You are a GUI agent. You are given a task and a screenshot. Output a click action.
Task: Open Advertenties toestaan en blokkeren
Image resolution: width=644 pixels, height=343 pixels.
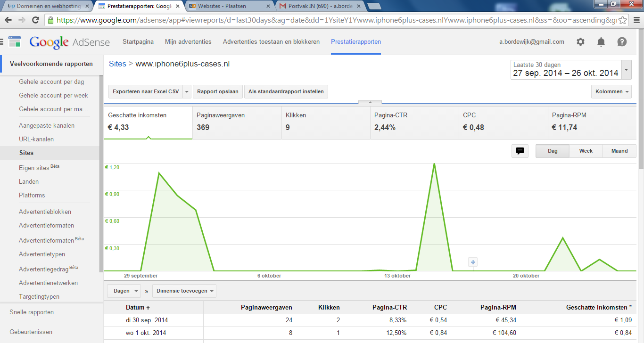point(271,41)
